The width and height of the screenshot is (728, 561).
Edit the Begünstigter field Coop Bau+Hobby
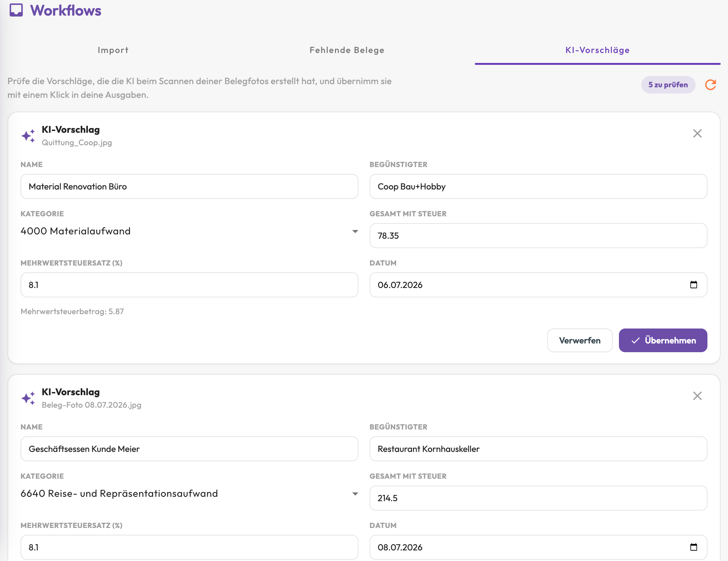(x=538, y=186)
